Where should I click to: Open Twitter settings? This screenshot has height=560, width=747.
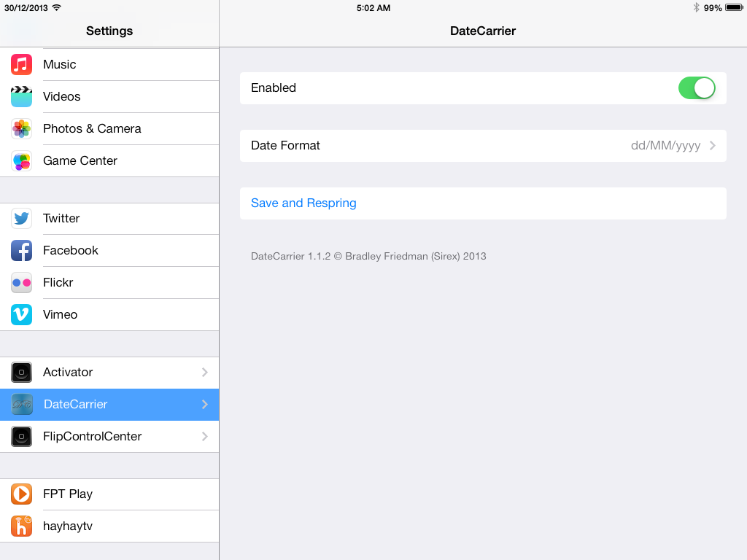[x=109, y=219]
